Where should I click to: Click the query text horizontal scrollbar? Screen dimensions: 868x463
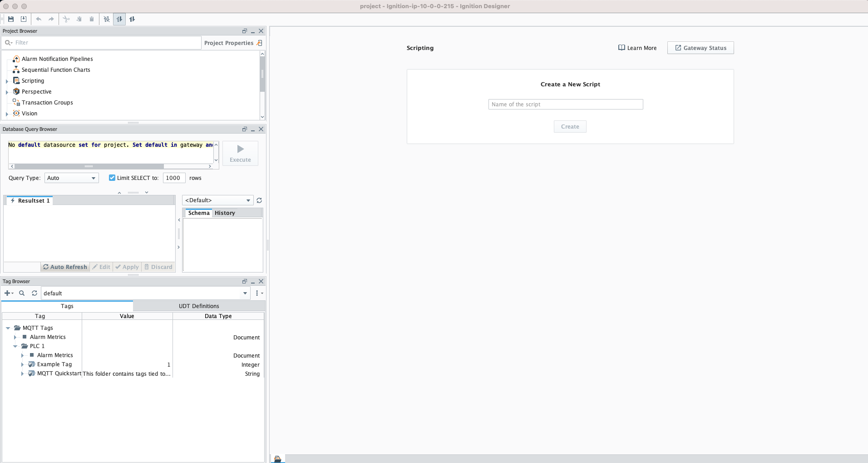[x=89, y=166]
